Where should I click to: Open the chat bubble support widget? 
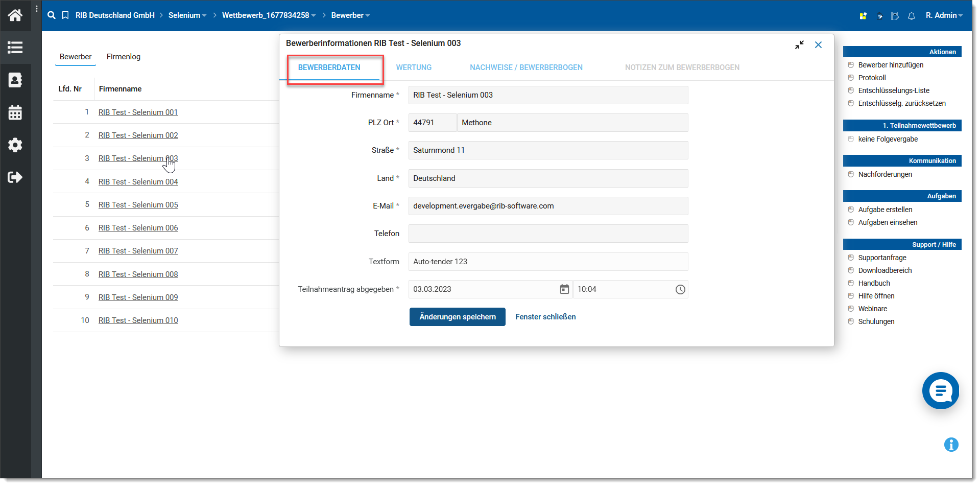[x=940, y=391]
